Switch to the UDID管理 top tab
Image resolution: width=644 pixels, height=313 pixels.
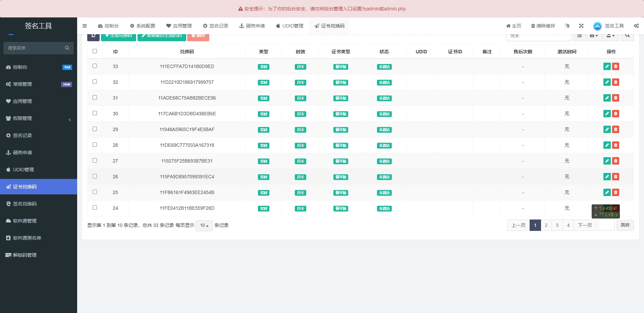tap(289, 26)
